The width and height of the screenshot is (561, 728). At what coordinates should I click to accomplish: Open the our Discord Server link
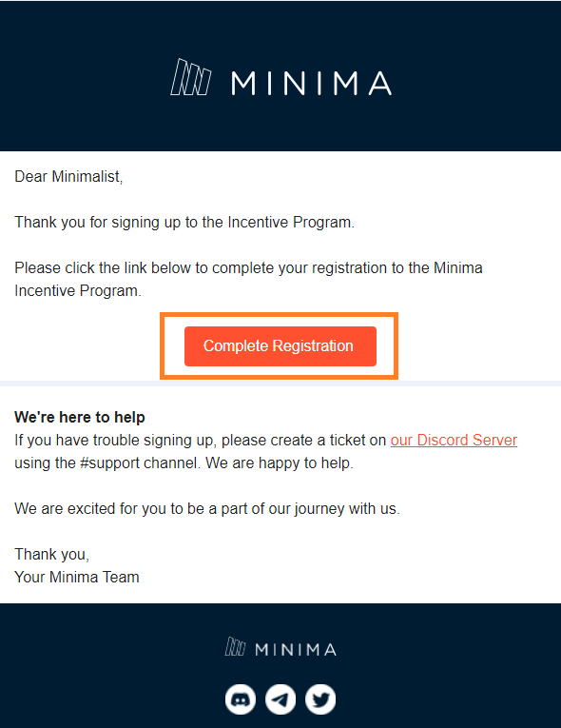454,441
